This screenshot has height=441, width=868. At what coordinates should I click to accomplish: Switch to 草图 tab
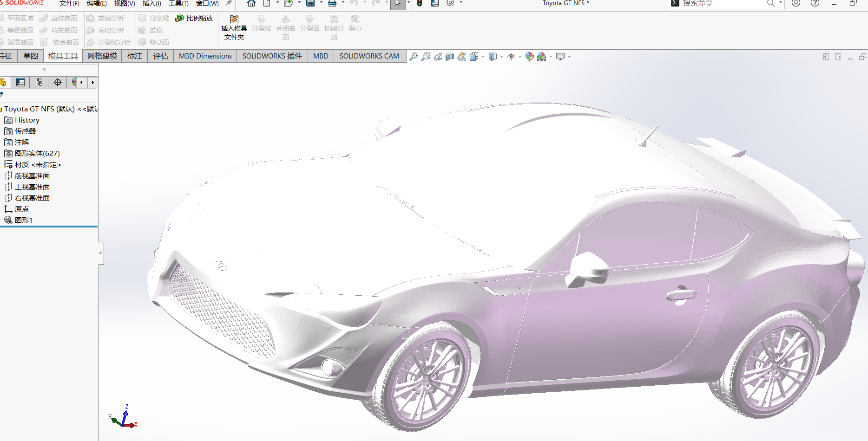click(x=31, y=56)
